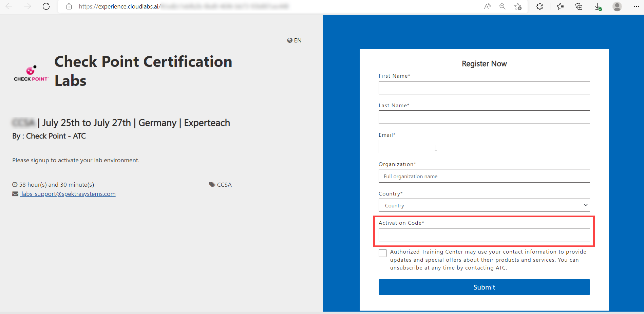Click the Check Point logo

31,73
